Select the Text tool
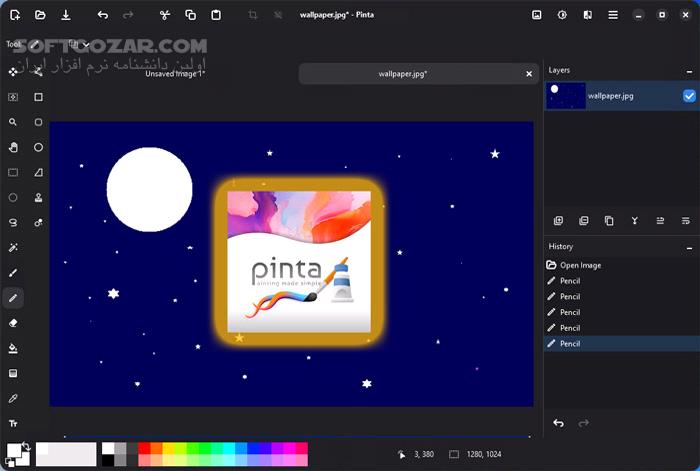 [13, 423]
